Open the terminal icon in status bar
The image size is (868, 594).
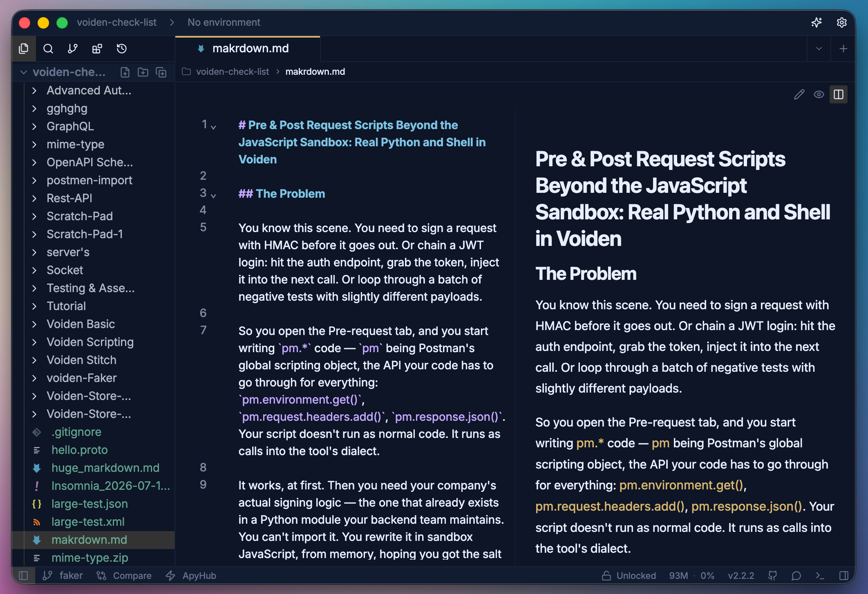tap(820, 576)
